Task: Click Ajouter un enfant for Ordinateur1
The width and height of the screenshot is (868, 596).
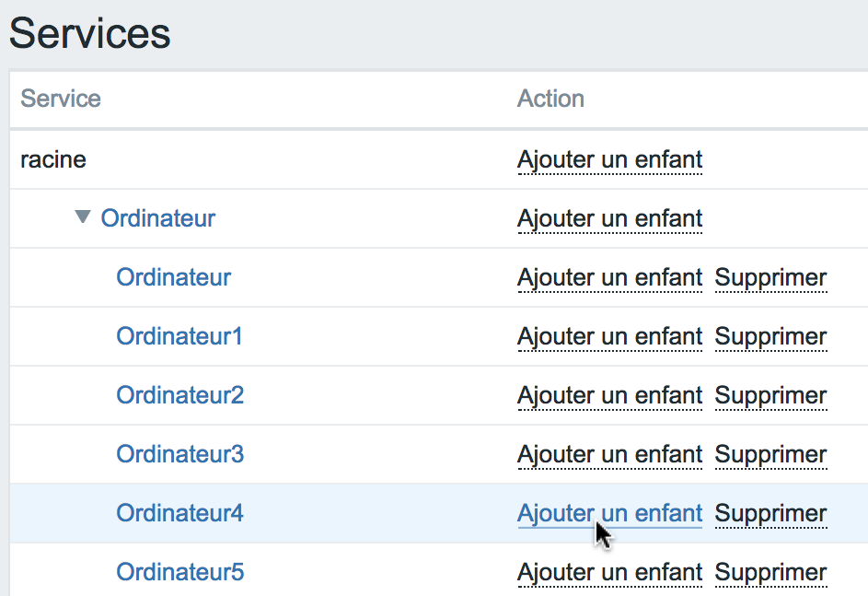Action: point(610,337)
